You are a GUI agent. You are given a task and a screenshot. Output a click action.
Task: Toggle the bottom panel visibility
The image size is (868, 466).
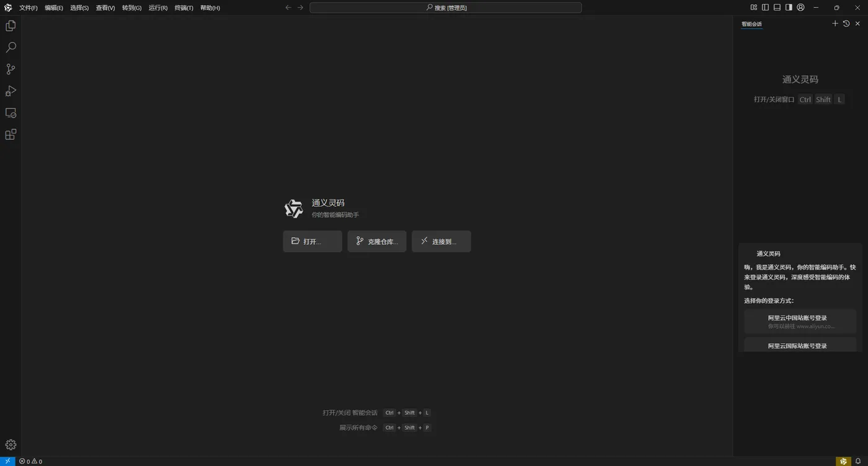click(x=777, y=7)
